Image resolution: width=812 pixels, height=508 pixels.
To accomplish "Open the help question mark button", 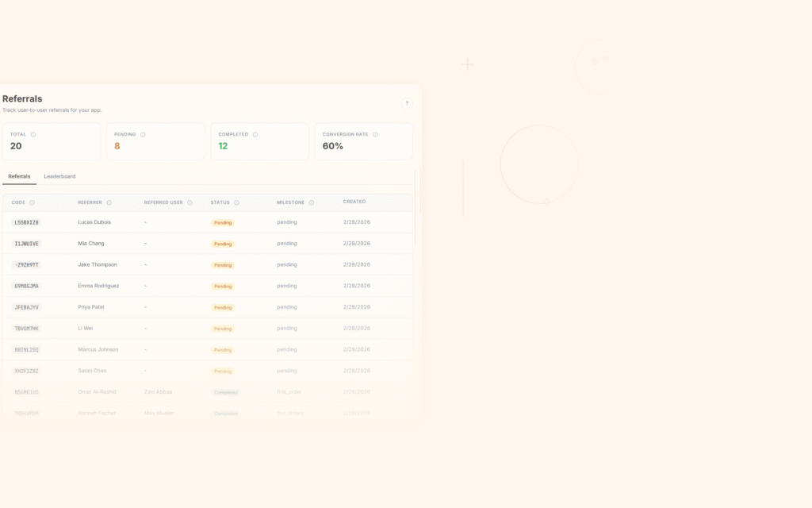I will click(407, 103).
